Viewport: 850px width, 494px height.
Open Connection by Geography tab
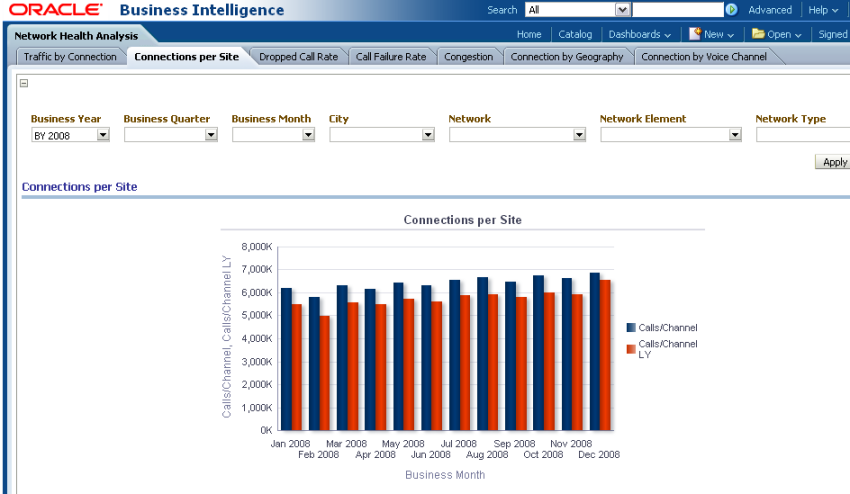[566, 56]
